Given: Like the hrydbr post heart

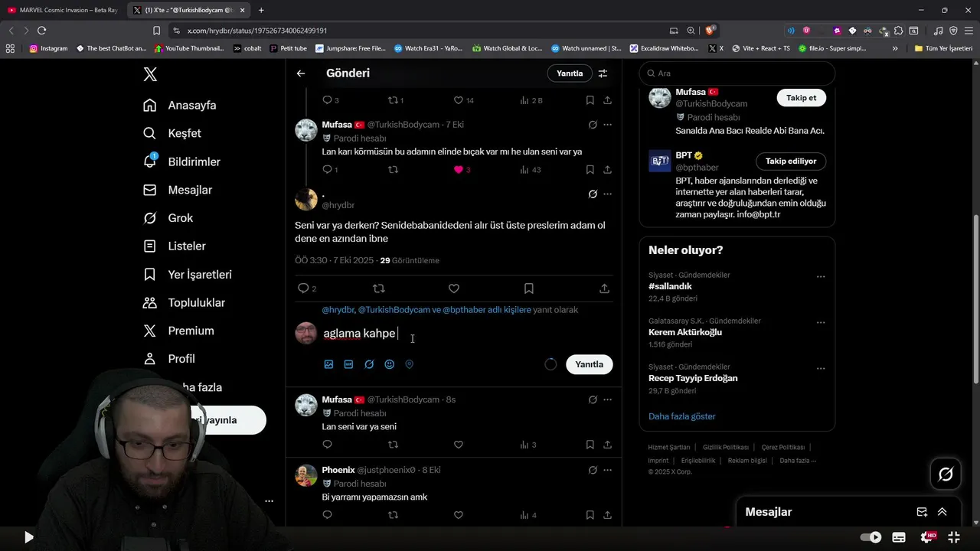Looking at the screenshot, I should point(454,289).
